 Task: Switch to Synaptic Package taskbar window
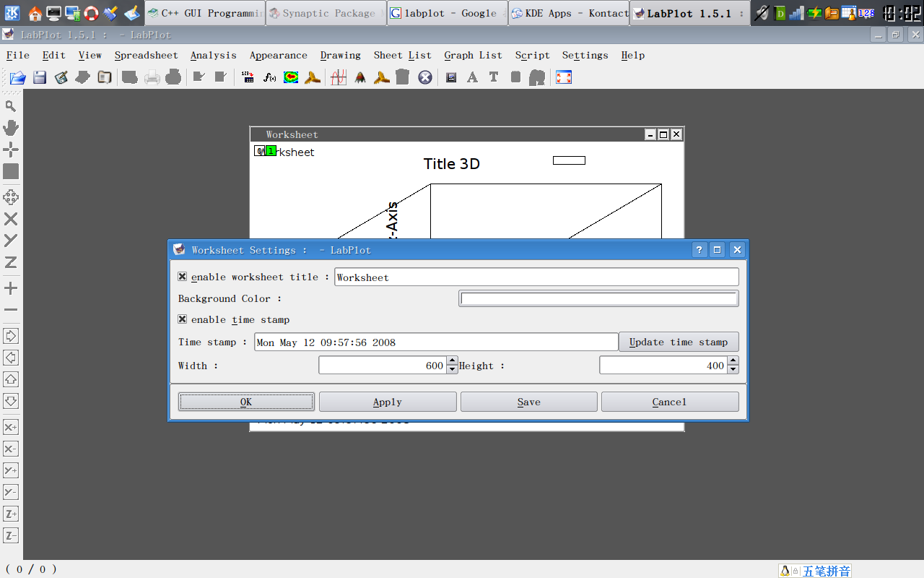(x=326, y=13)
